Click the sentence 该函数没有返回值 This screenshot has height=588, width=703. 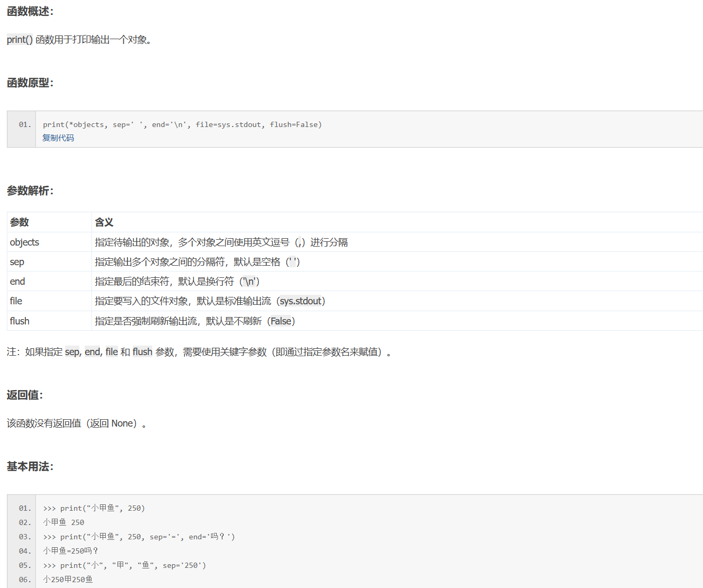pyautogui.click(x=77, y=423)
